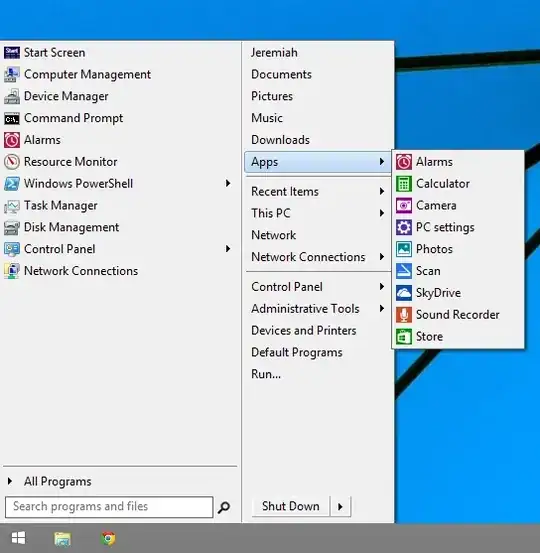Screen dimensions: 540x553
Task: Click the This PC text label
Action: click(271, 213)
